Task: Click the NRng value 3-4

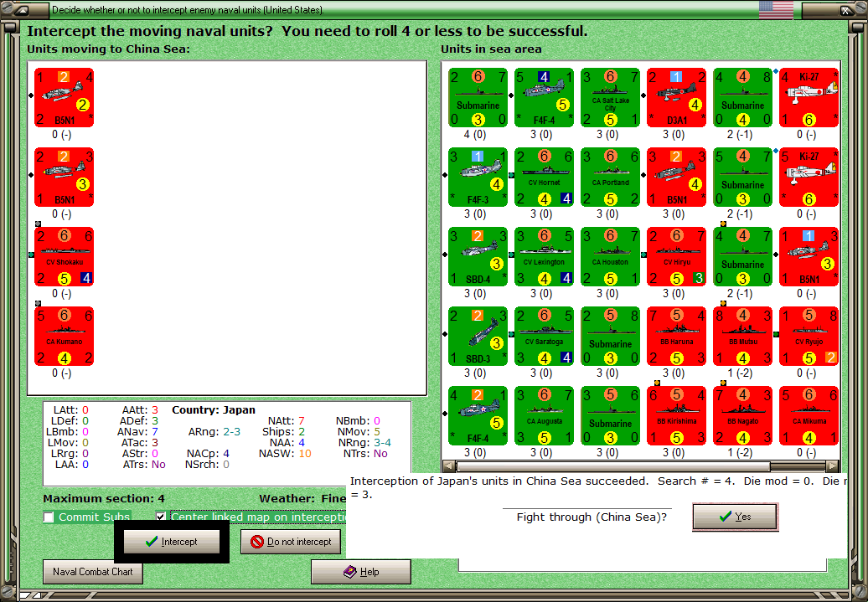Action: tap(382, 443)
